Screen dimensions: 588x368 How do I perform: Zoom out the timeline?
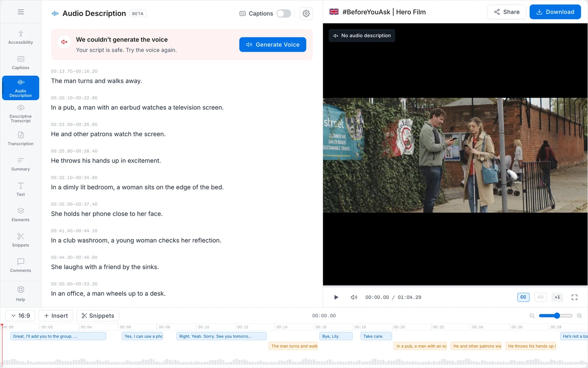(532, 316)
